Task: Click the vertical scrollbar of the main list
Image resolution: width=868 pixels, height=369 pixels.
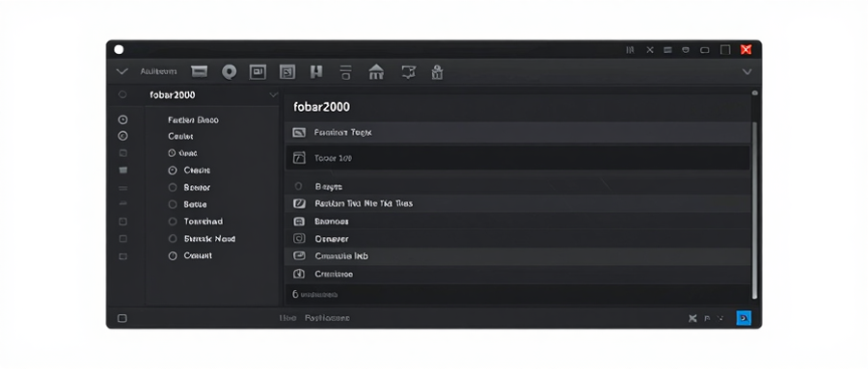Action: (754, 210)
